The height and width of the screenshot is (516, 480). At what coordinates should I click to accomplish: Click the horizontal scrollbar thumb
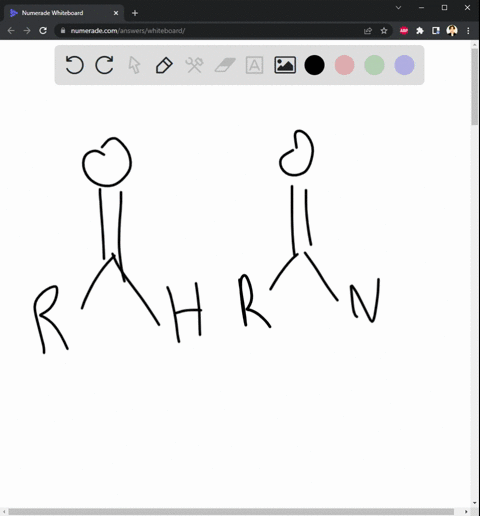(231, 511)
